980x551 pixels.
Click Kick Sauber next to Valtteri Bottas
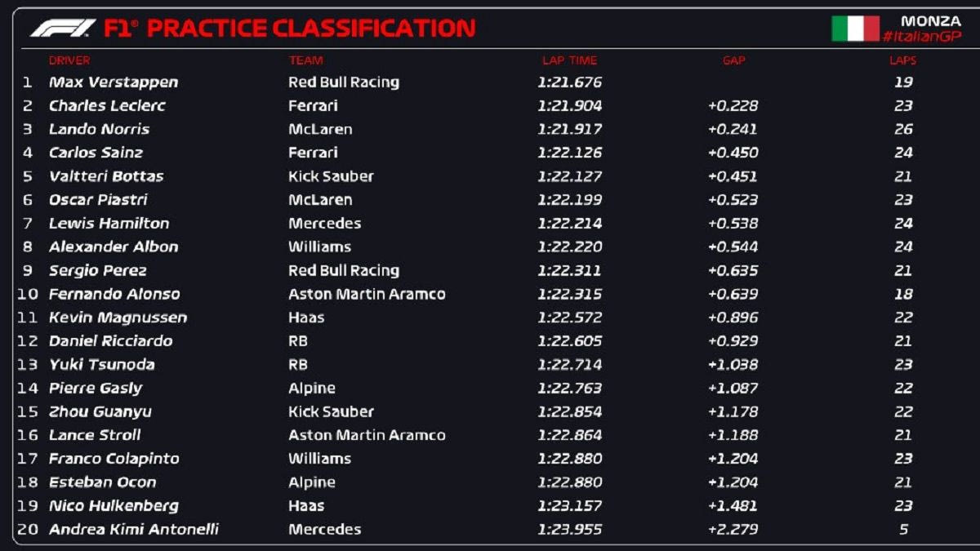coord(331,176)
